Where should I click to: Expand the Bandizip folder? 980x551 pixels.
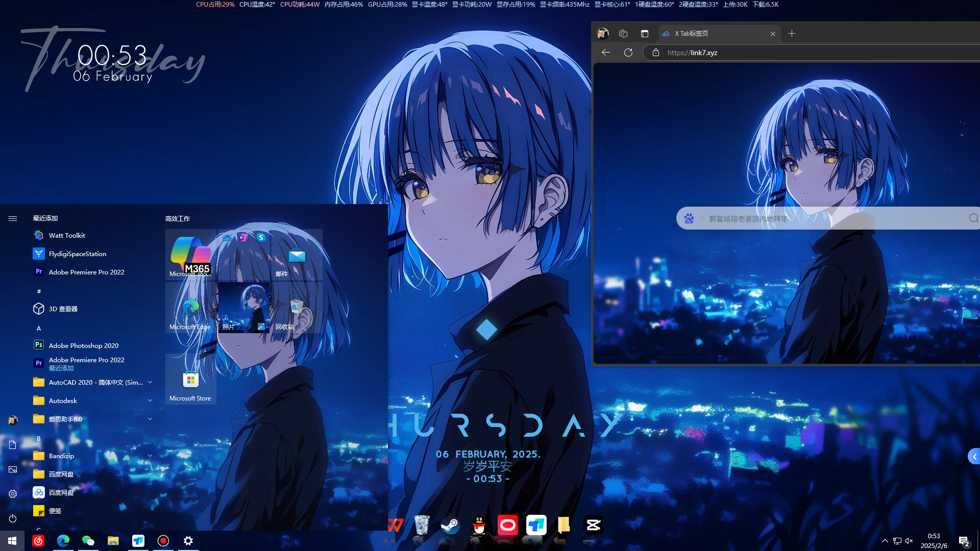(x=150, y=456)
